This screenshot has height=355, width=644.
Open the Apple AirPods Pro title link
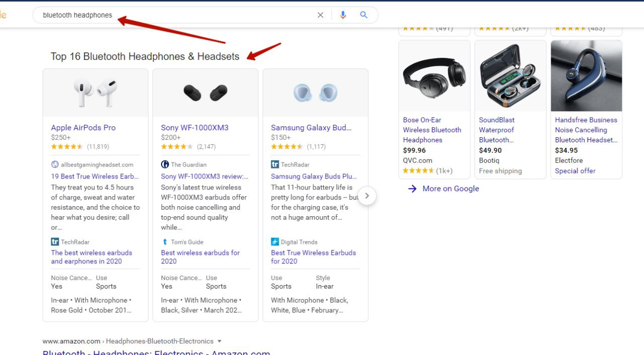tap(83, 128)
